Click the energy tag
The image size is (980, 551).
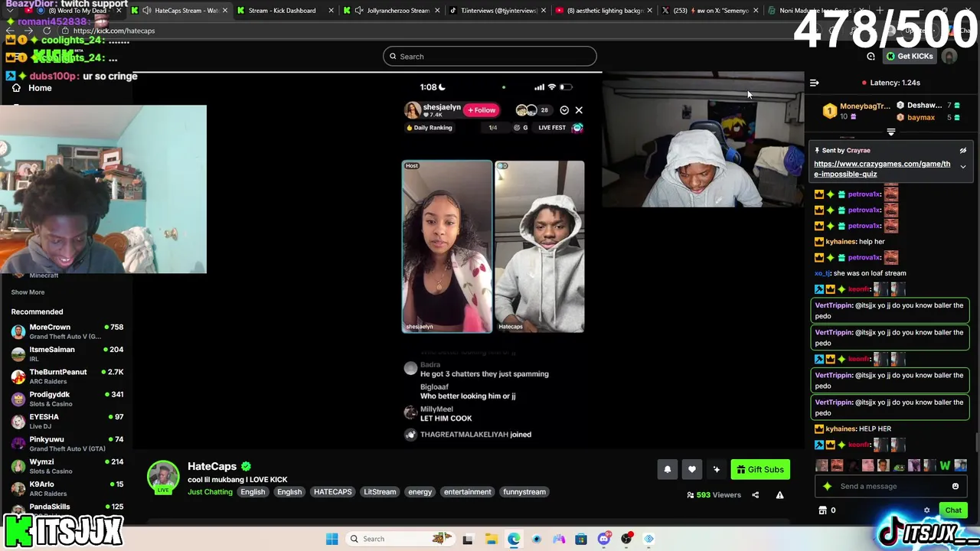[x=420, y=492]
